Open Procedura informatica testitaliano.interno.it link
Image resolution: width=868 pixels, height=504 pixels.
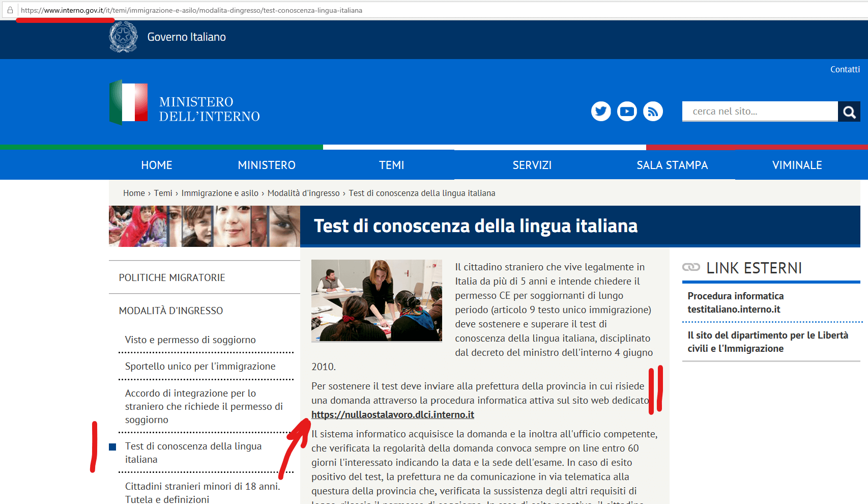tap(735, 302)
